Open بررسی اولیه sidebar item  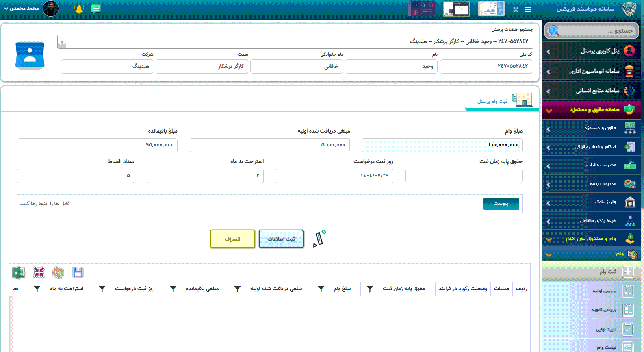tap(604, 291)
